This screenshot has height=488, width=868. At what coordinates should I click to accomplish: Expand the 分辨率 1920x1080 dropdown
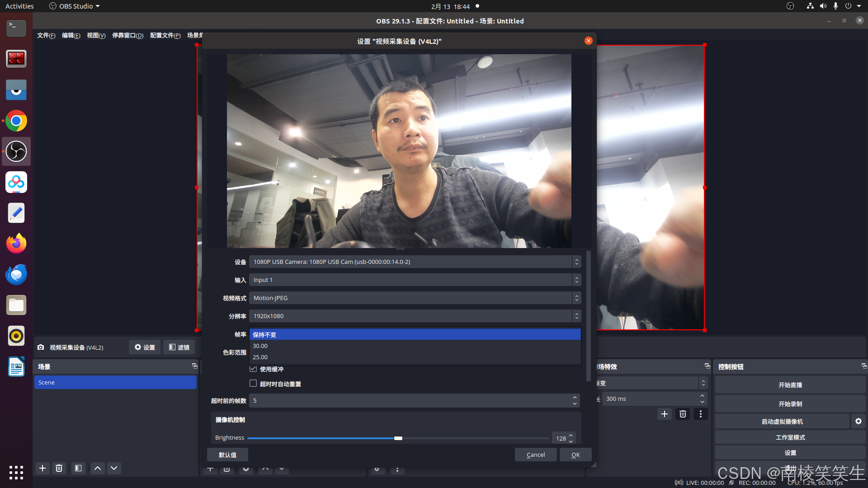pyautogui.click(x=415, y=316)
